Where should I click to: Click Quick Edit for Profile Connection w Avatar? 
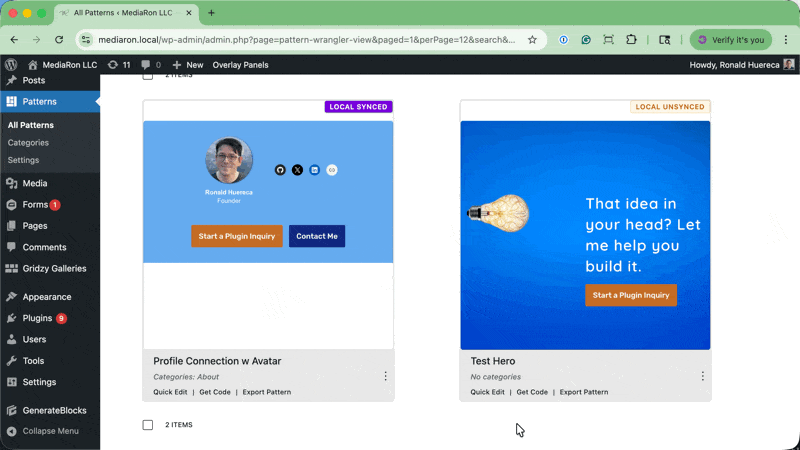(170, 392)
